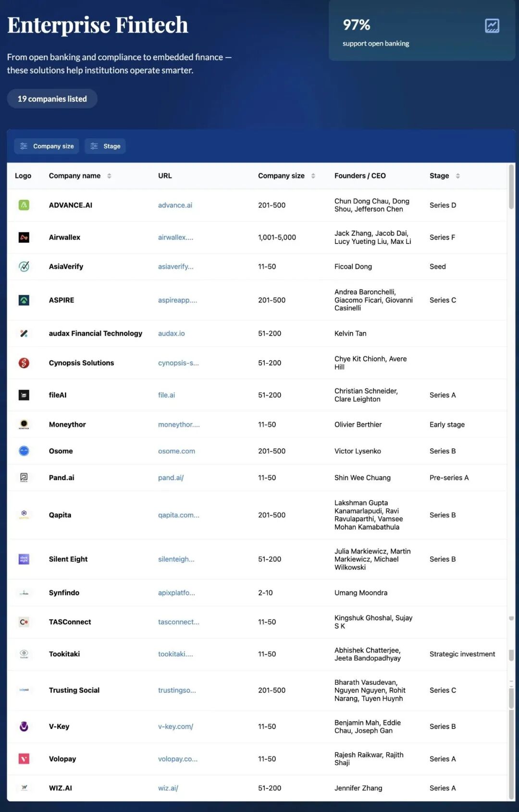Select the Airwallex company name
This screenshot has height=812, width=519.
64,237
